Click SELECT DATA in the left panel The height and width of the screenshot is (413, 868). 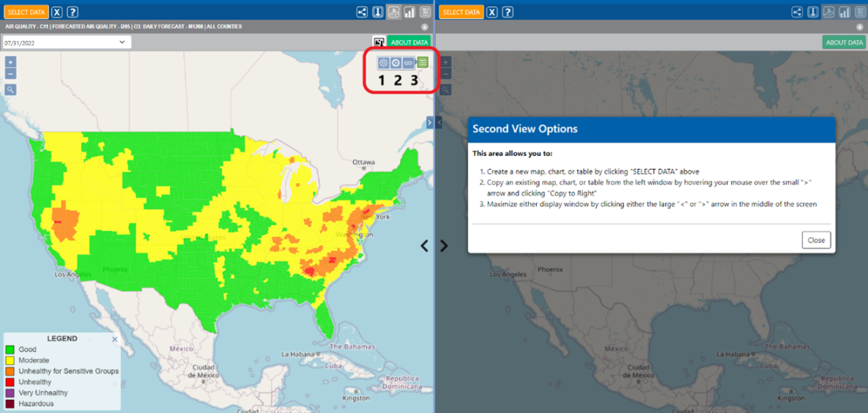point(26,12)
